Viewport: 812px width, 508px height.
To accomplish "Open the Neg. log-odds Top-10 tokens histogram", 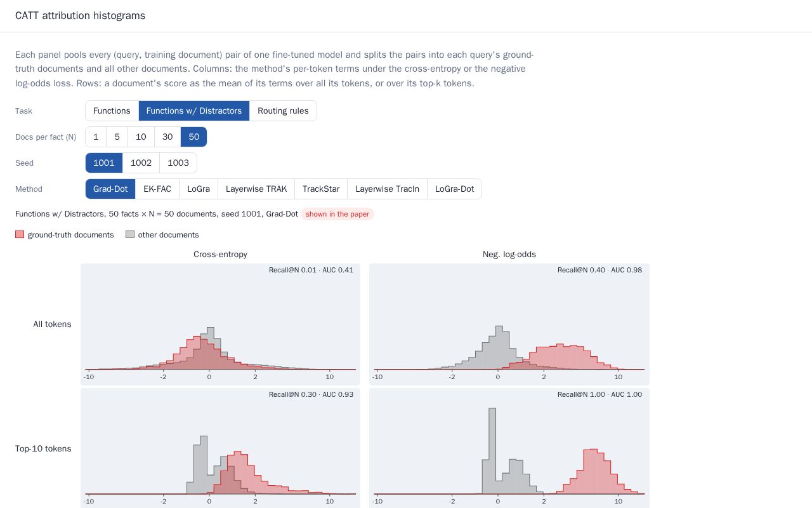I will click(x=509, y=448).
